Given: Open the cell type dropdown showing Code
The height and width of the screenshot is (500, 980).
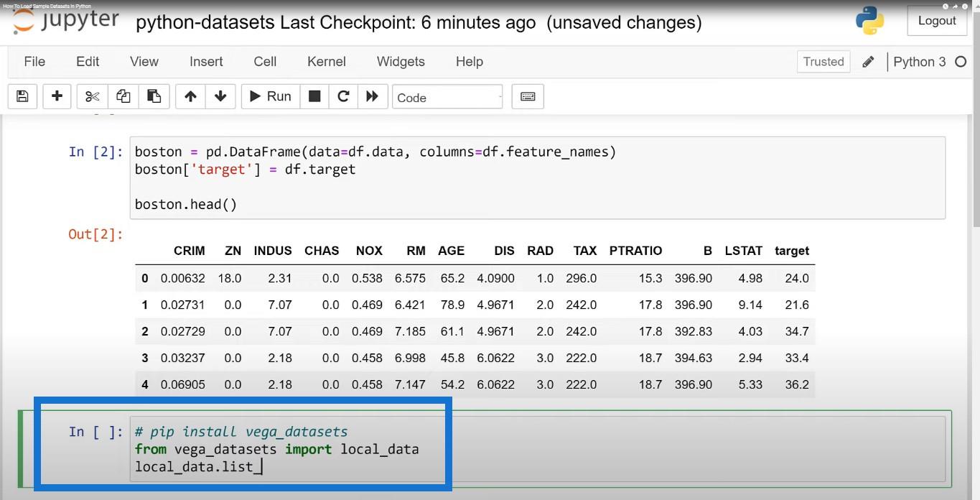Looking at the screenshot, I should pyautogui.click(x=447, y=97).
